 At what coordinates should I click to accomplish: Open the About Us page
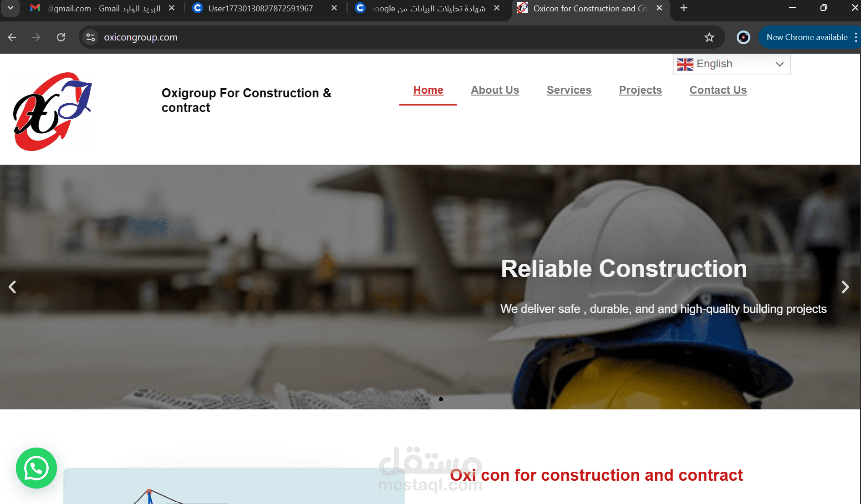point(495,90)
